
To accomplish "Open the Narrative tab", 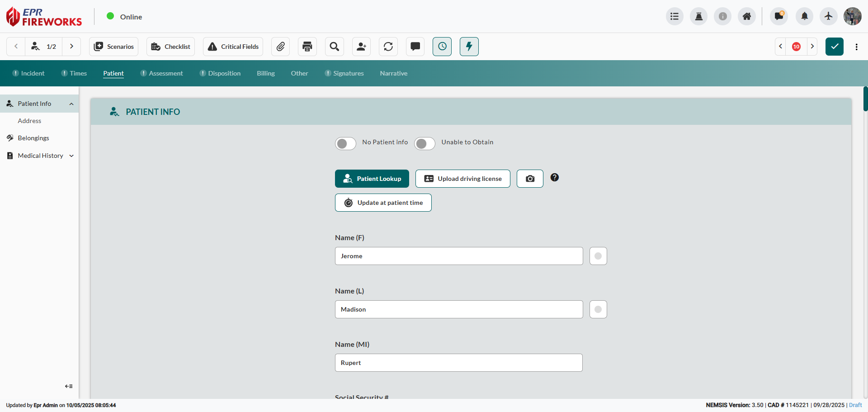I will click(x=393, y=73).
